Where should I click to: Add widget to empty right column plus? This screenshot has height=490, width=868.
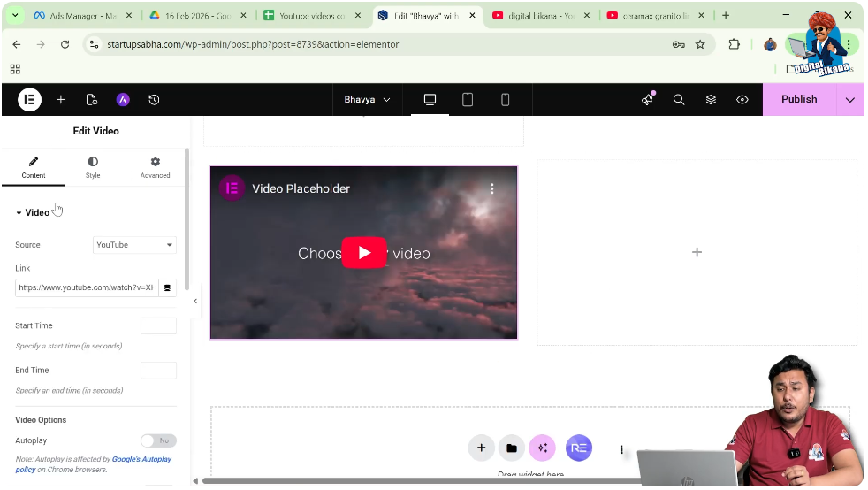point(697,253)
